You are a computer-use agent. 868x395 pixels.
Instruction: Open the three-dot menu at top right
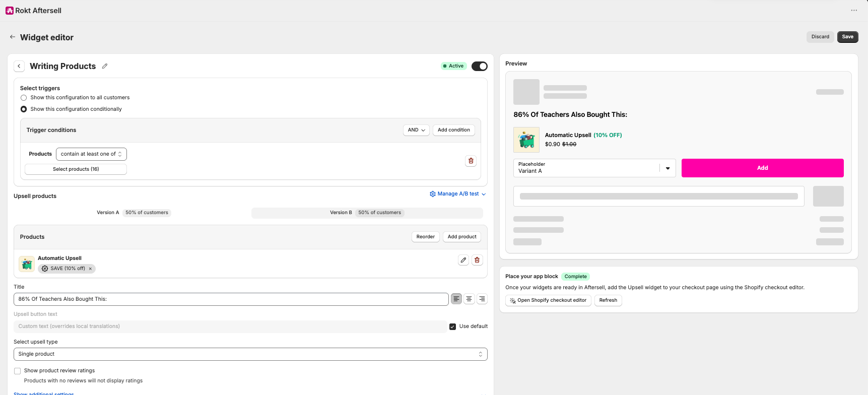tap(854, 10)
